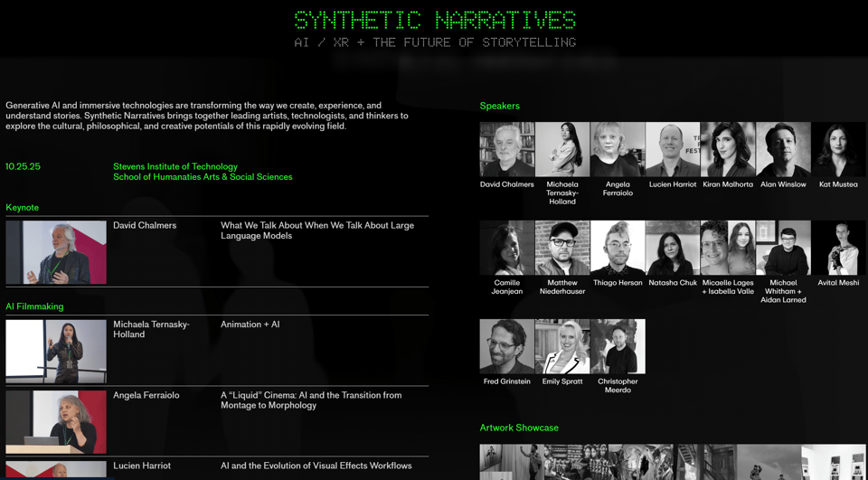Select Kiran Malhorta's headshot
The image size is (868, 480).
coord(728,149)
